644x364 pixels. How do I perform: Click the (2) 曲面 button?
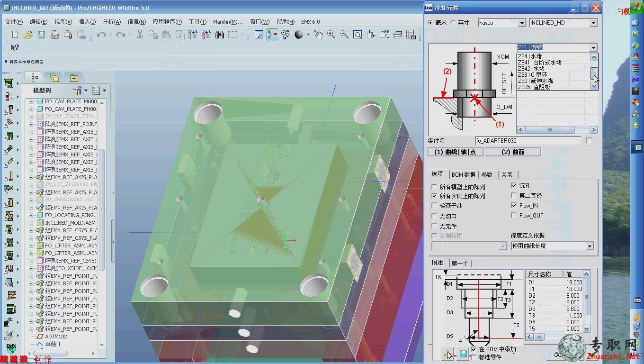tap(513, 152)
